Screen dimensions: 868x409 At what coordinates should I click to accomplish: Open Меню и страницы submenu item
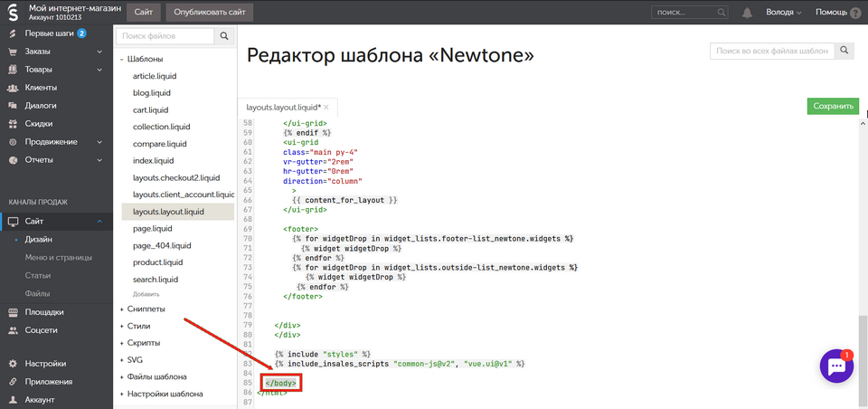pyautogui.click(x=58, y=258)
